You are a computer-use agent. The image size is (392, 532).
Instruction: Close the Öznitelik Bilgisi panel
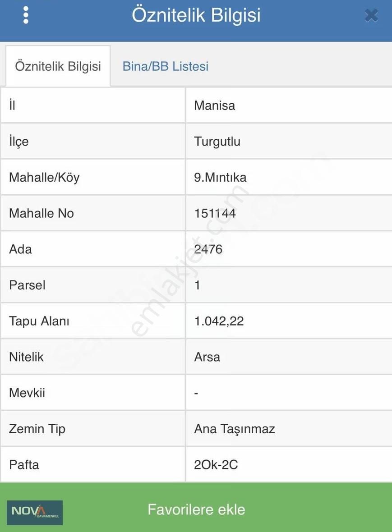pyautogui.click(x=371, y=16)
